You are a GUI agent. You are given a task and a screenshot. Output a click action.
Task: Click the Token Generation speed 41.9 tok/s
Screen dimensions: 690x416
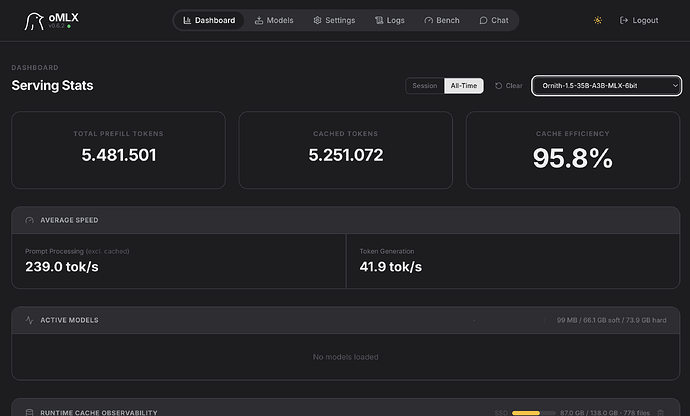(x=391, y=267)
